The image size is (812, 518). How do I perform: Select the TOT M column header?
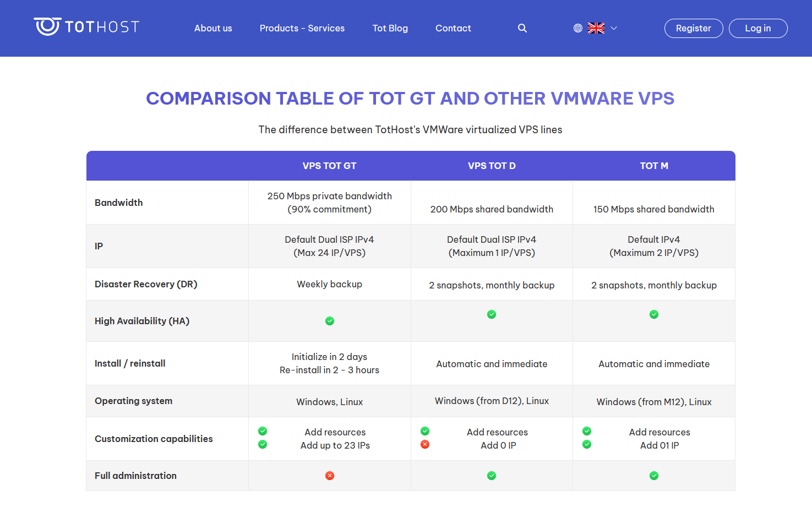pyautogui.click(x=654, y=166)
